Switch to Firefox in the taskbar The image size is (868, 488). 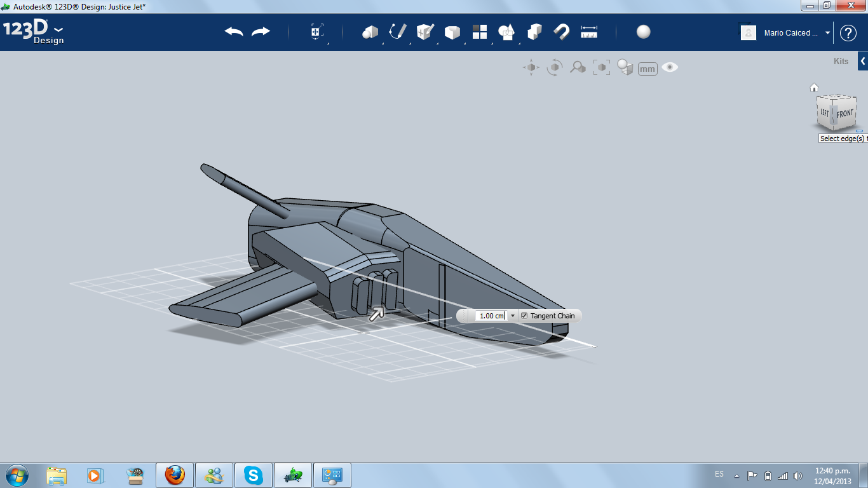(175, 475)
